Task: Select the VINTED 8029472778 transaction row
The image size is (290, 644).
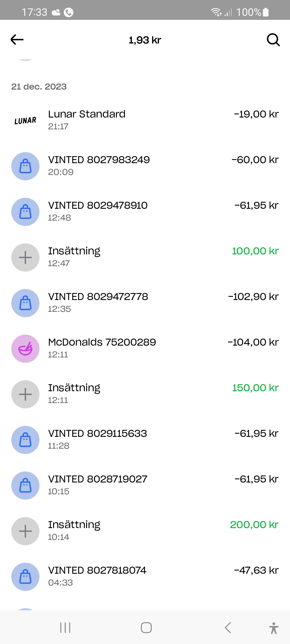Action: click(x=145, y=302)
